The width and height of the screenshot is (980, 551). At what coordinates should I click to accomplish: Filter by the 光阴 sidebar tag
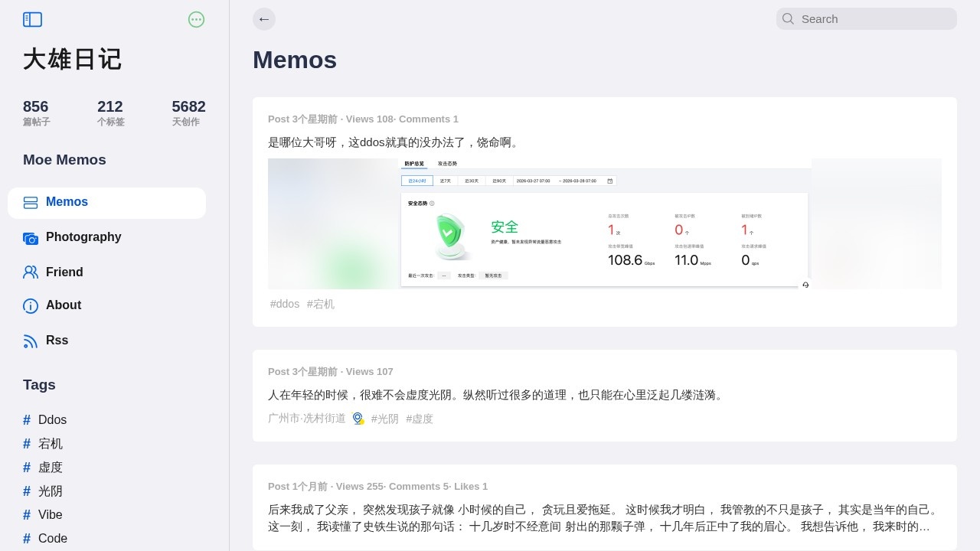51,491
